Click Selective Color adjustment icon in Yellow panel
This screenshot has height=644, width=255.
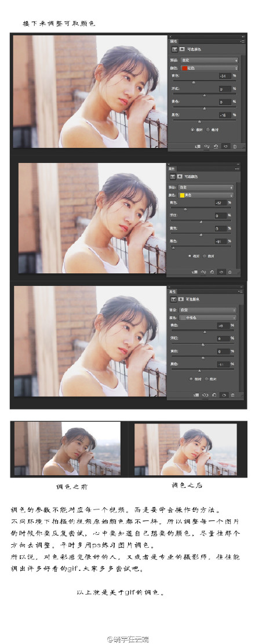pyautogui.click(x=173, y=176)
